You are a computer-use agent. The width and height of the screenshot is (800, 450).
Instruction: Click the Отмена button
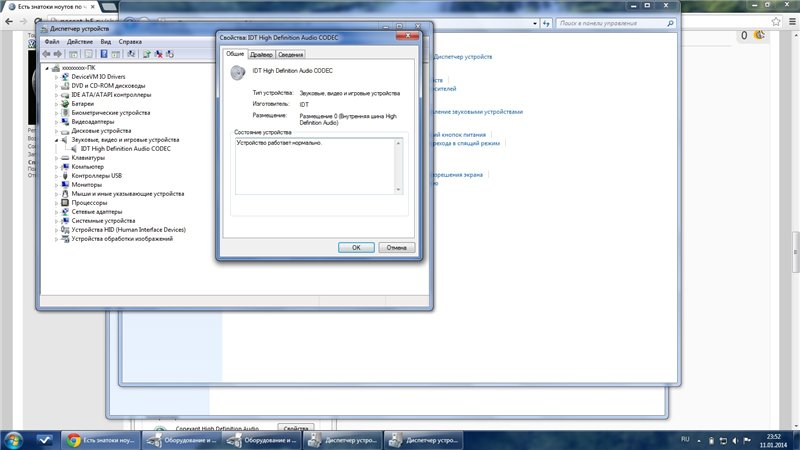click(396, 247)
